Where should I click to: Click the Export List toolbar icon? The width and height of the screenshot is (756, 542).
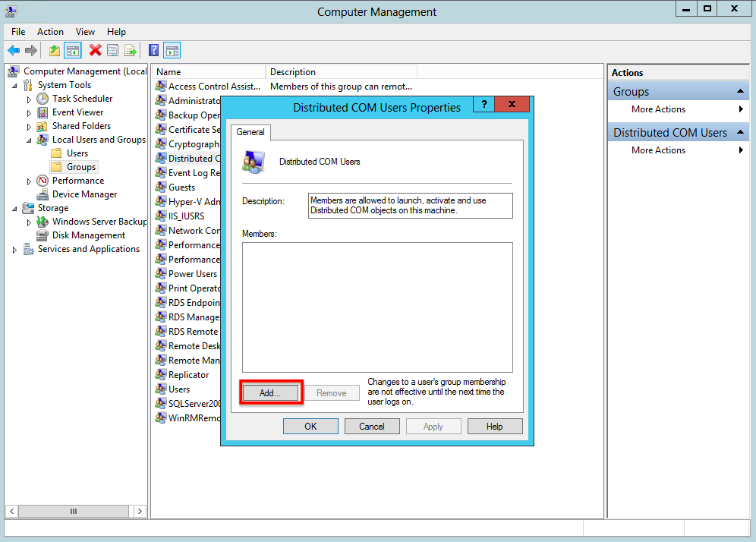tap(131, 50)
